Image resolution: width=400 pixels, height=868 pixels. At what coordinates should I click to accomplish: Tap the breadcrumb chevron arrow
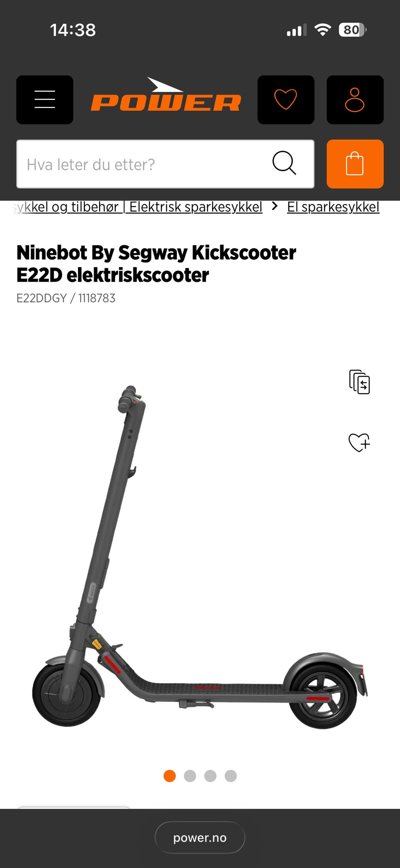pos(275,206)
